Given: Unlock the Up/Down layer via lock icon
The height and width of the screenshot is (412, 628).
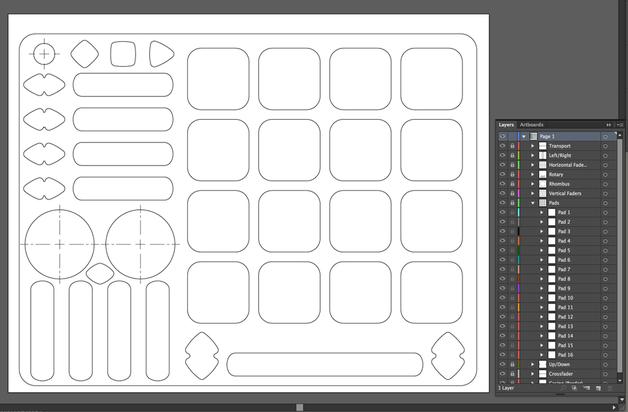Looking at the screenshot, I should 512,365.
